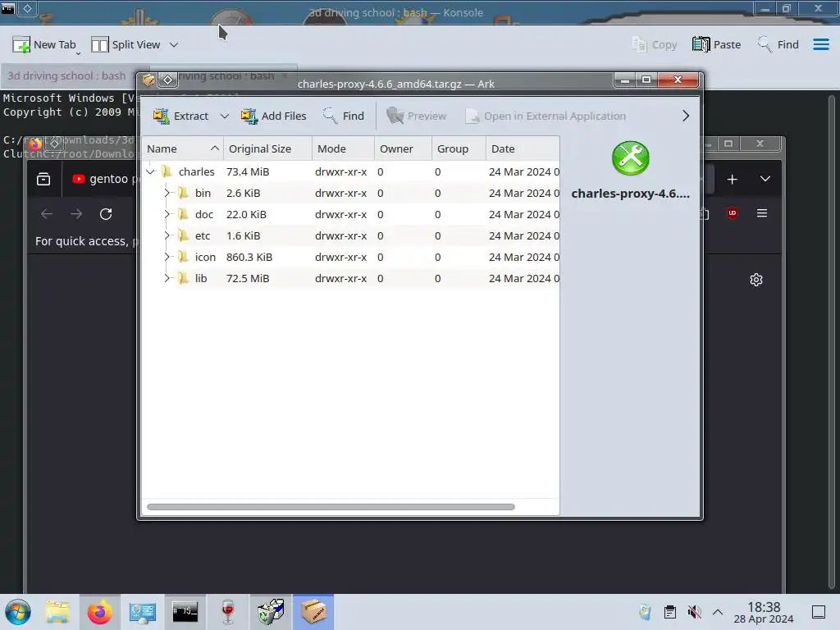This screenshot has width=840, height=630.
Task: Open Firefox list all tabs dropdown
Action: (x=765, y=179)
